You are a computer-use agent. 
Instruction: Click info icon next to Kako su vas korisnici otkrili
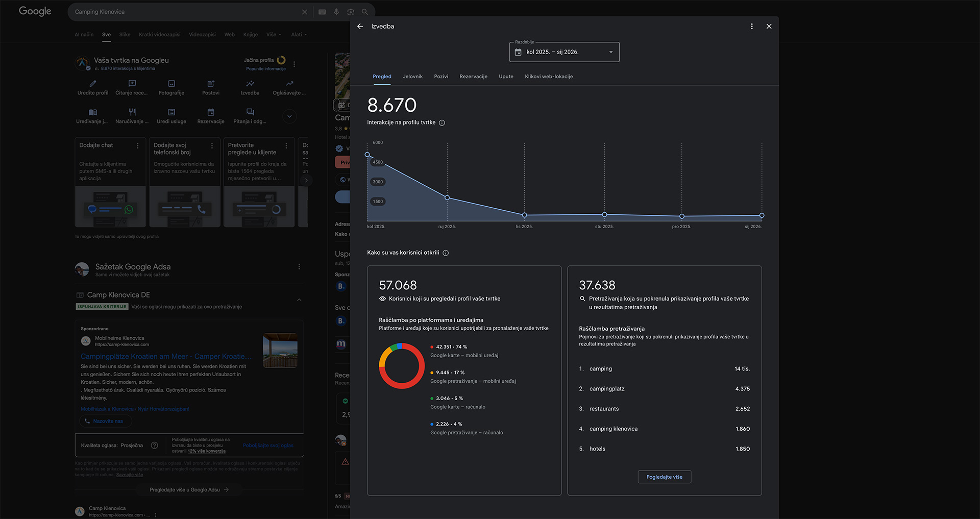[x=446, y=253]
